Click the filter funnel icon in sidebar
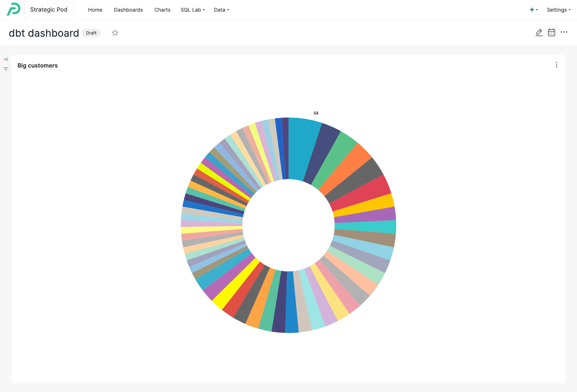This screenshot has height=392, width=577. (x=6, y=69)
